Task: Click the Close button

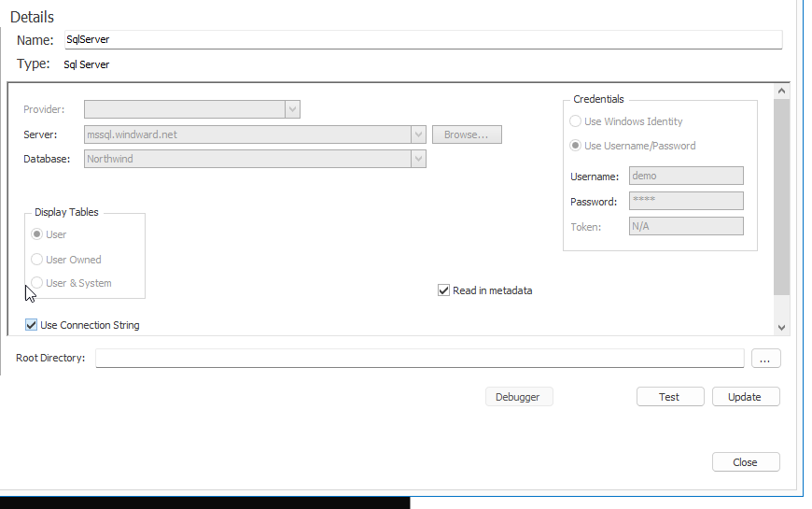Action: point(745,462)
